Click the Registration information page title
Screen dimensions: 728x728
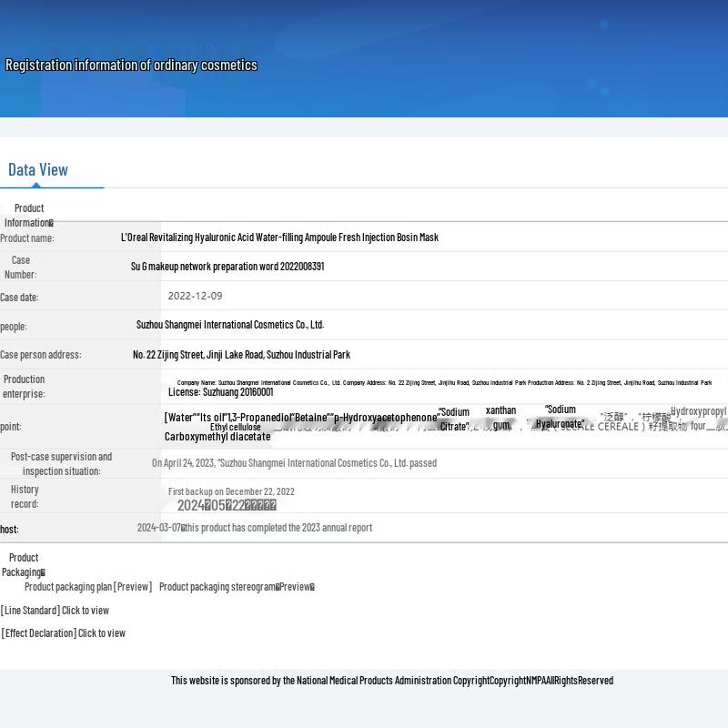pyautogui.click(x=131, y=66)
